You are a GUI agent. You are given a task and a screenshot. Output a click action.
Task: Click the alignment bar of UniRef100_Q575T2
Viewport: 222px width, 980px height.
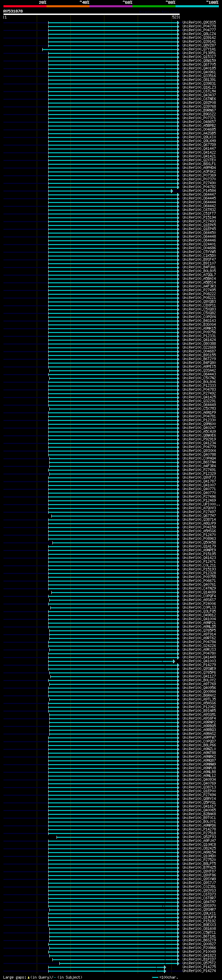[119, 963]
